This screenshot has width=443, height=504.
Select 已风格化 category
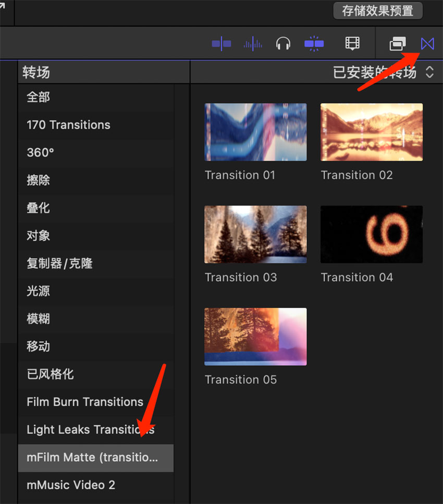pyautogui.click(x=96, y=374)
